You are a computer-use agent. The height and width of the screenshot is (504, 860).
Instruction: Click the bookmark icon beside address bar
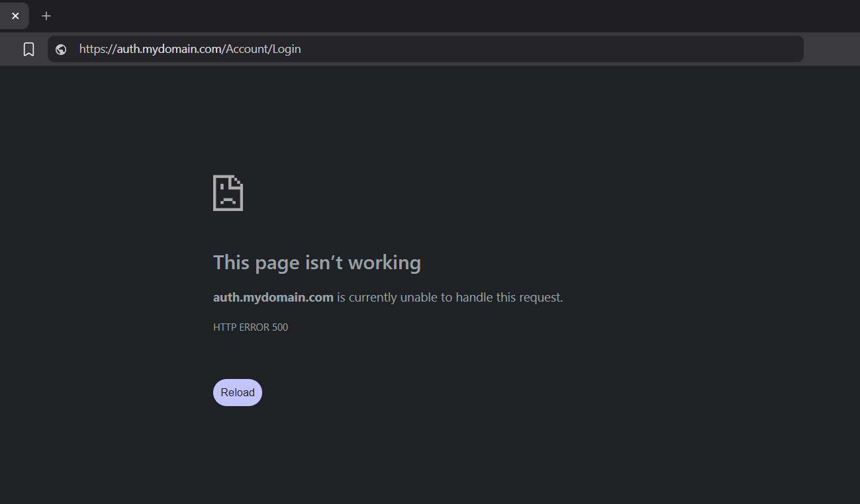coord(28,49)
